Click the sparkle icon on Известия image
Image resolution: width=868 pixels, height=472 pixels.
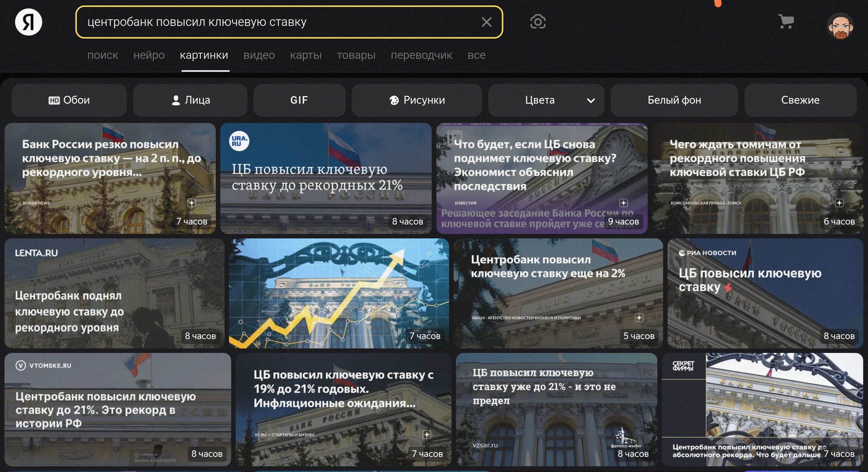pos(623,203)
